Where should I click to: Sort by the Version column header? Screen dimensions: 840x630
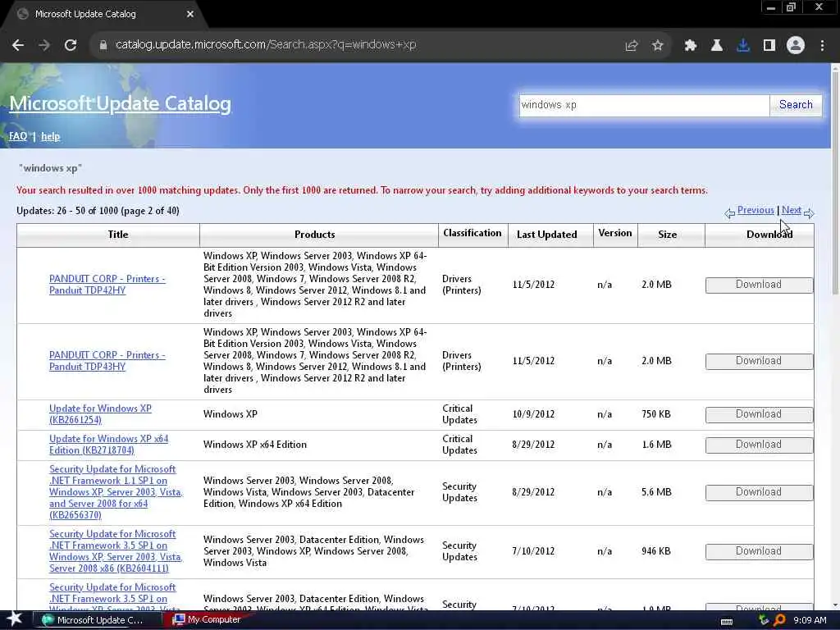click(615, 233)
